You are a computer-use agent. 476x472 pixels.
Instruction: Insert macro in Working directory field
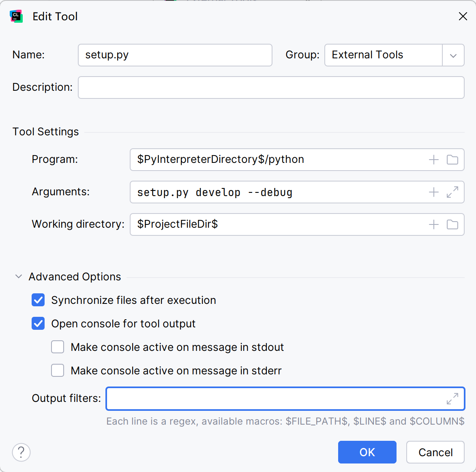click(x=433, y=224)
